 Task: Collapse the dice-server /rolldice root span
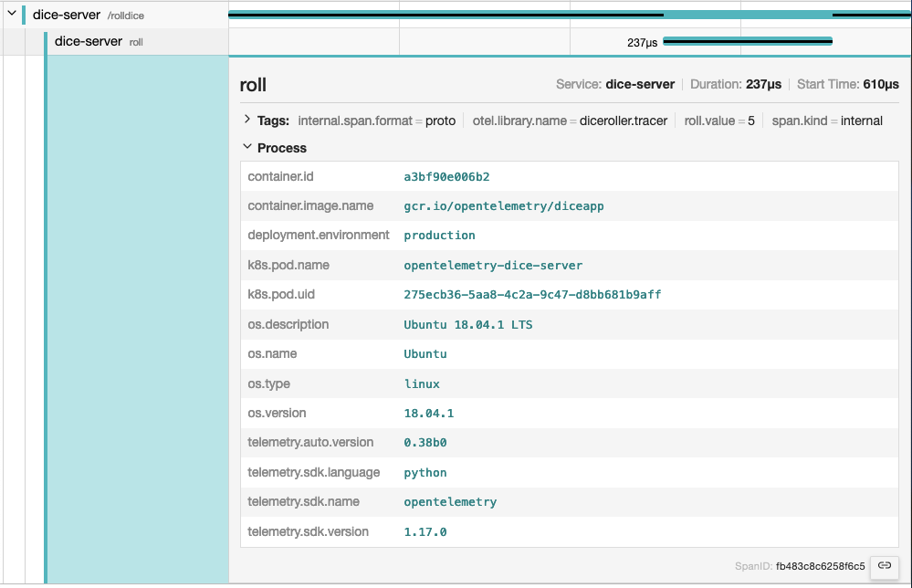11,14
